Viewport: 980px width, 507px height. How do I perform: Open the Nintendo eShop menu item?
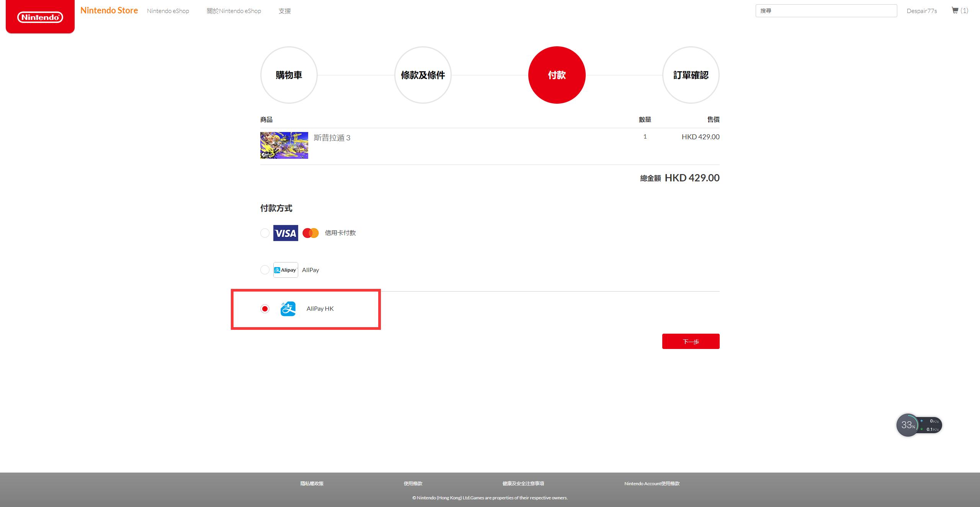[x=168, y=11]
